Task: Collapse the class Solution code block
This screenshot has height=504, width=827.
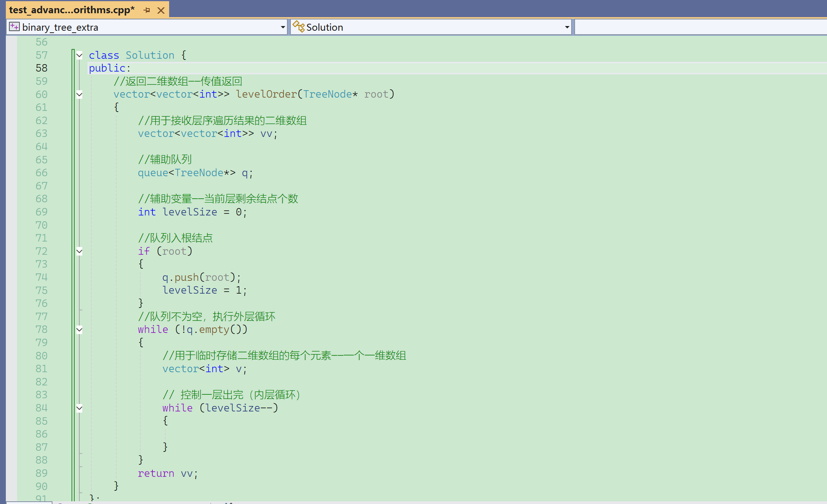Action: tap(79, 55)
